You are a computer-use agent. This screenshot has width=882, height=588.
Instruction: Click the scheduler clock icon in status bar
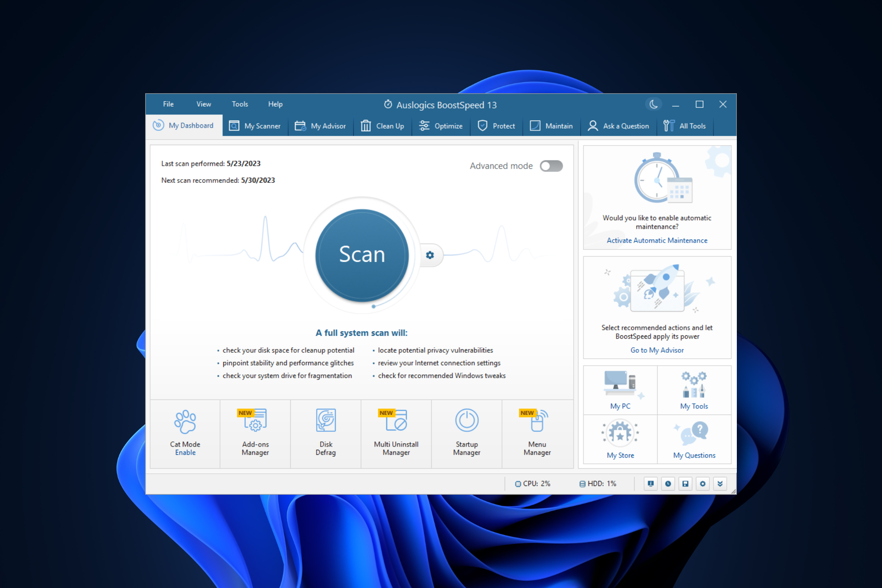[668, 484]
